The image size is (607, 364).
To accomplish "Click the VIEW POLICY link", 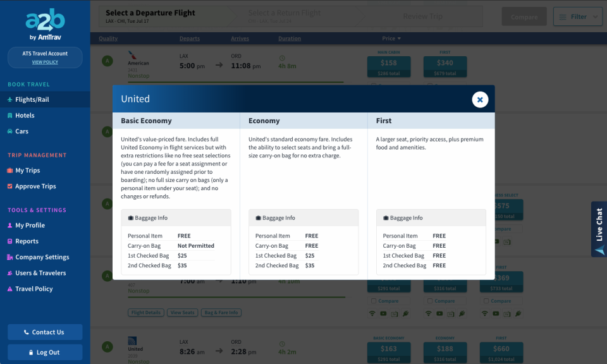I will 45,62.
